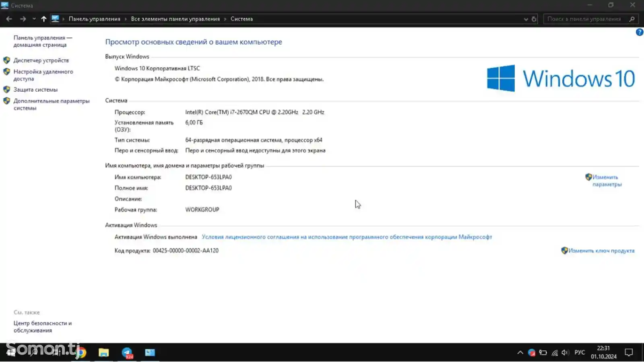
Task: Select WORKGROUP value
Action: click(x=202, y=210)
